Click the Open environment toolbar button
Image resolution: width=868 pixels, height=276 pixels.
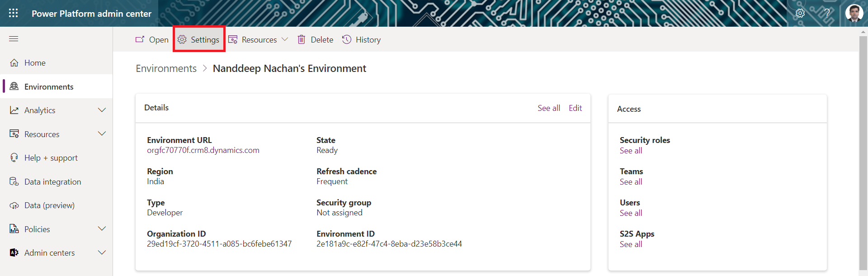click(152, 40)
